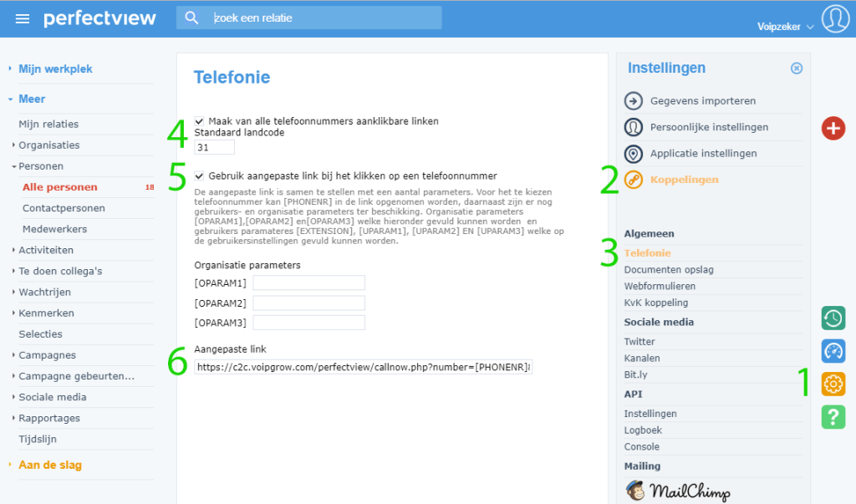This screenshot has height=504, width=856.
Task: Open API Instellingen link
Action: pyautogui.click(x=650, y=414)
